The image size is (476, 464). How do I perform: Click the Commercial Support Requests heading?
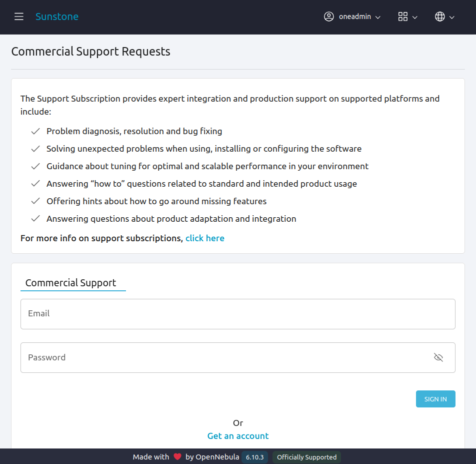[91, 52]
